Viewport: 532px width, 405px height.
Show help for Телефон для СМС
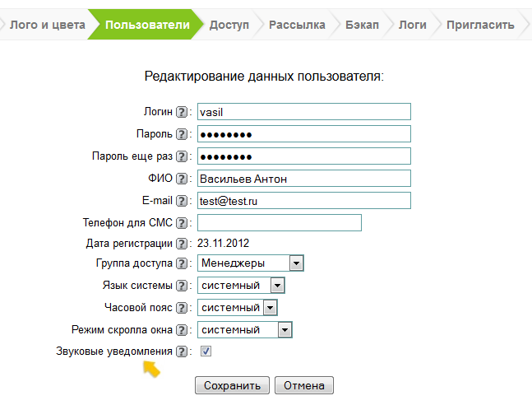(182, 223)
